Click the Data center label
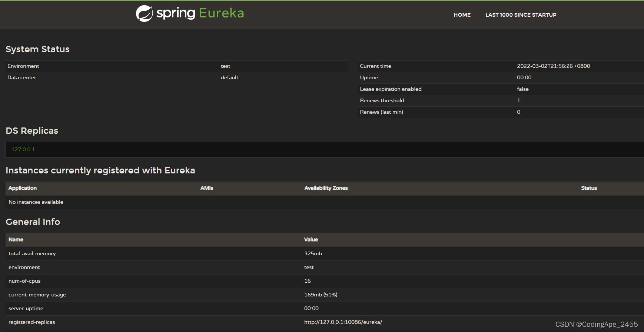The width and height of the screenshot is (644, 332). tap(21, 77)
